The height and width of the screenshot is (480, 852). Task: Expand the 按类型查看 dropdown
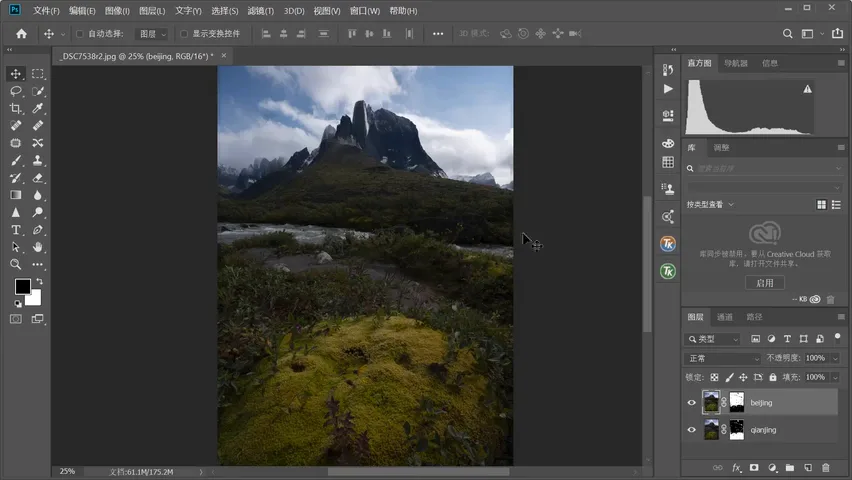(710, 205)
